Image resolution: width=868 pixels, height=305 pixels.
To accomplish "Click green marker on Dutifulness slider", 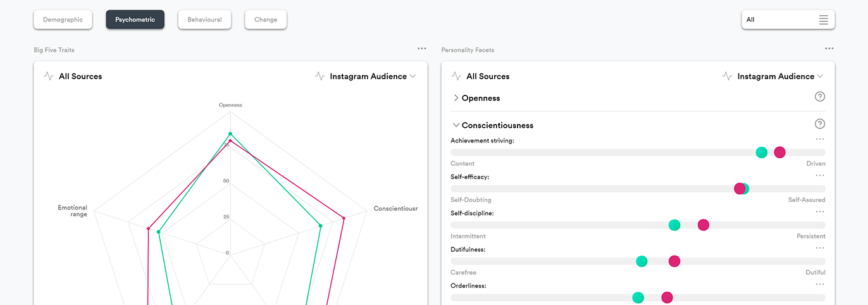I will coord(642,261).
